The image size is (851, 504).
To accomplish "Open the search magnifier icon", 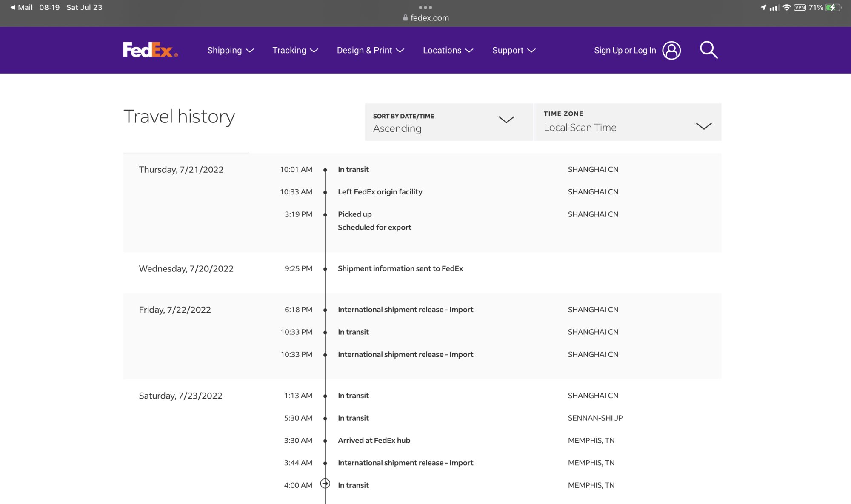I will pyautogui.click(x=708, y=50).
